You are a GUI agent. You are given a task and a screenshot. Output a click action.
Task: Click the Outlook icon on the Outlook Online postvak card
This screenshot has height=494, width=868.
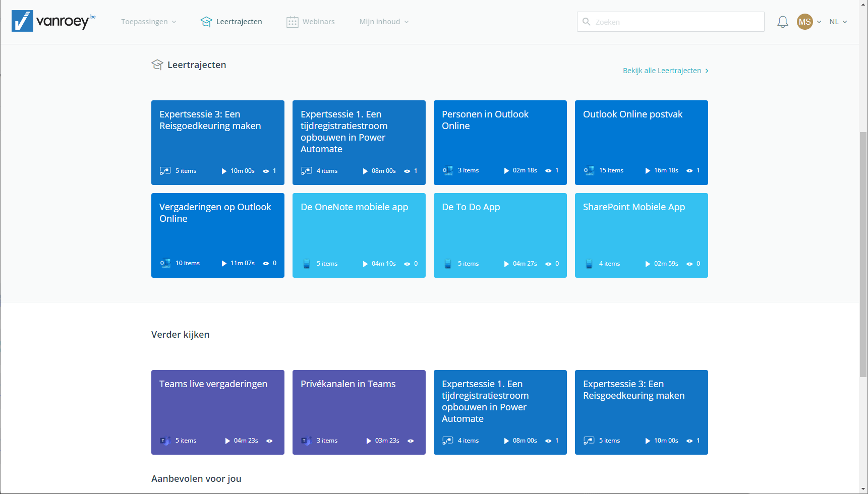(589, 171)
